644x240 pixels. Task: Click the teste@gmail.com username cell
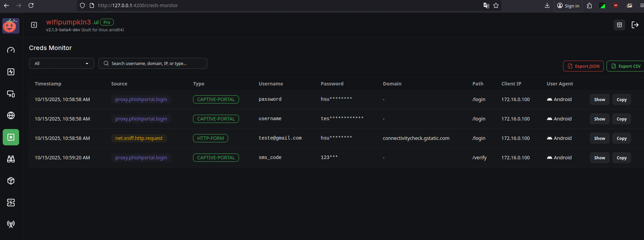point(280,138)
